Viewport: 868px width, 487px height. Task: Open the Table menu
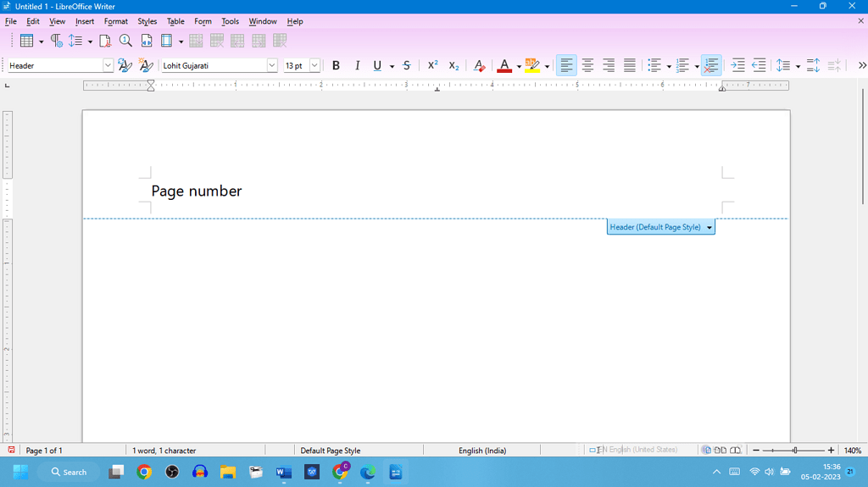coord(175,21)
